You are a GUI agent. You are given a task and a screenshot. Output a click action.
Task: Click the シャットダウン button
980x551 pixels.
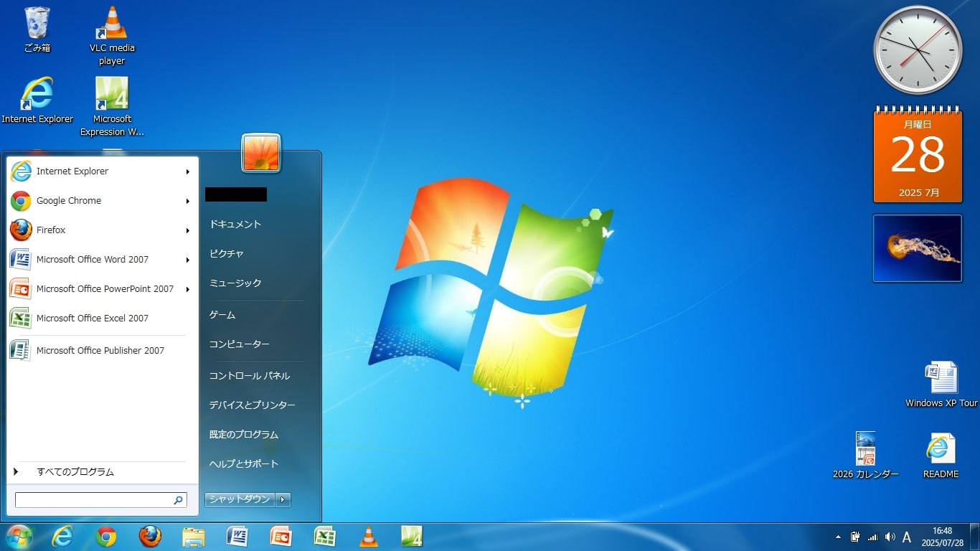[x=240, y=499]
